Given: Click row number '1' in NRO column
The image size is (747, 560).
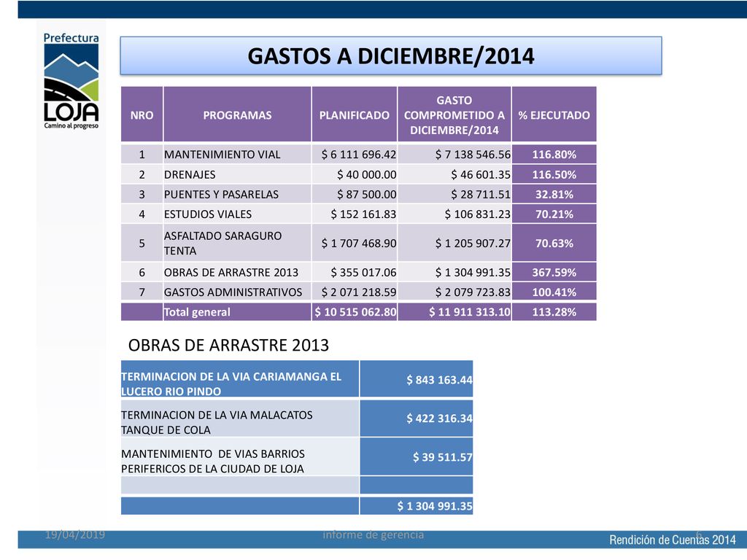Looking at the screenshot, I should (x=142, y=155).
